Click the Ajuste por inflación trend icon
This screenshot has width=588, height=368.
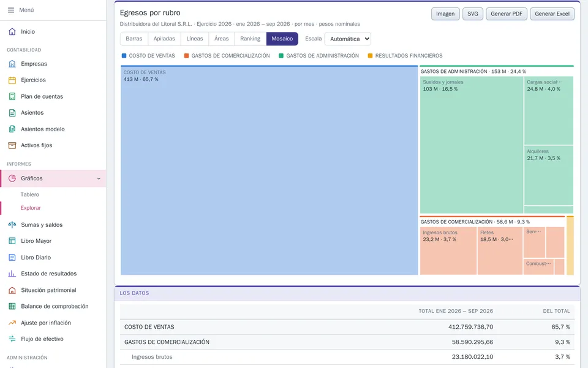point(12,323)
